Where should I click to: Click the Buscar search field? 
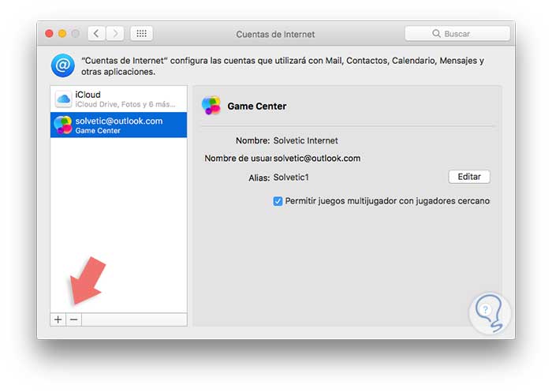[x=461, y=34]
